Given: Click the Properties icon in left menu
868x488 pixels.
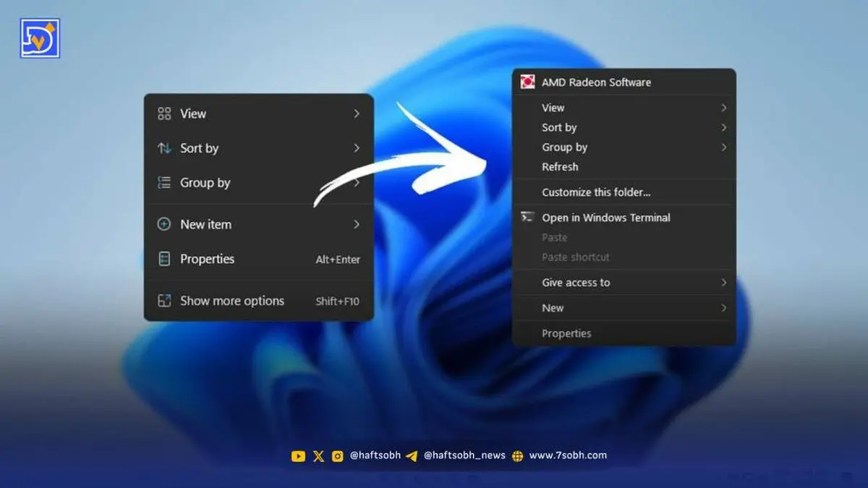Looking at the screenshot, I should point(164,259).
